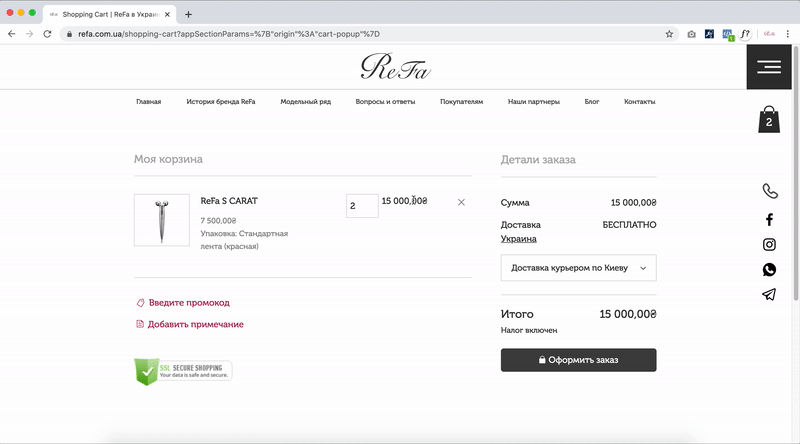This screenshot has width=800, height=444.
Task: Click the camera extension icon
Action: [x=691, y=34]
